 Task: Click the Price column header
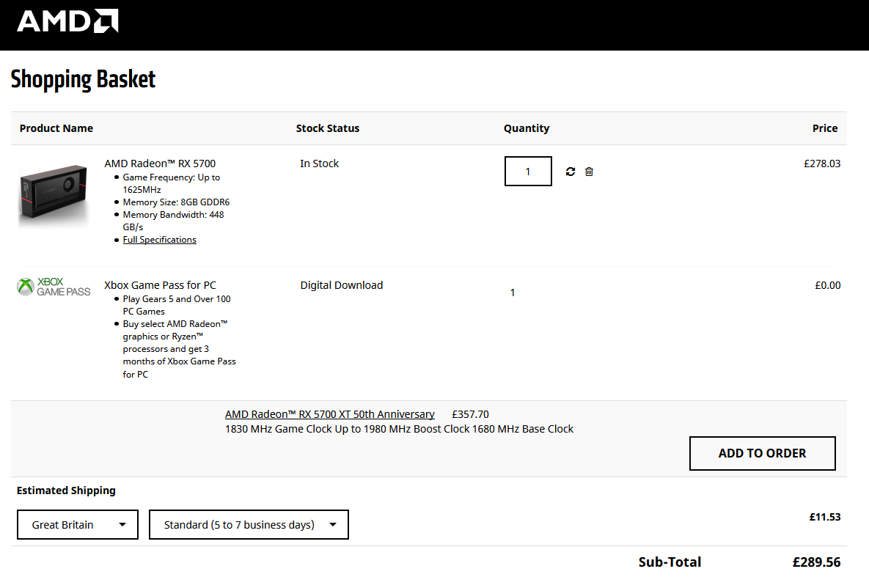[x=825, y=128]
